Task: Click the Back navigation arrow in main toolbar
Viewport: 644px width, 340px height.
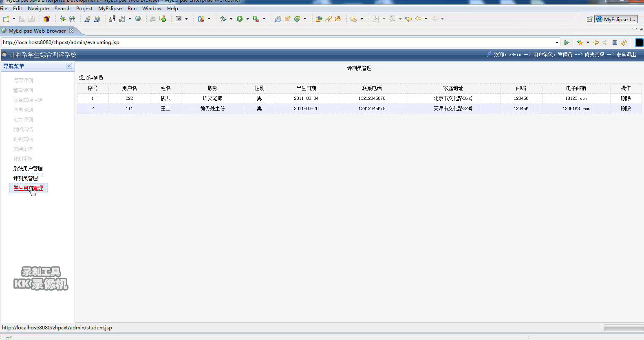Action: 418,19
